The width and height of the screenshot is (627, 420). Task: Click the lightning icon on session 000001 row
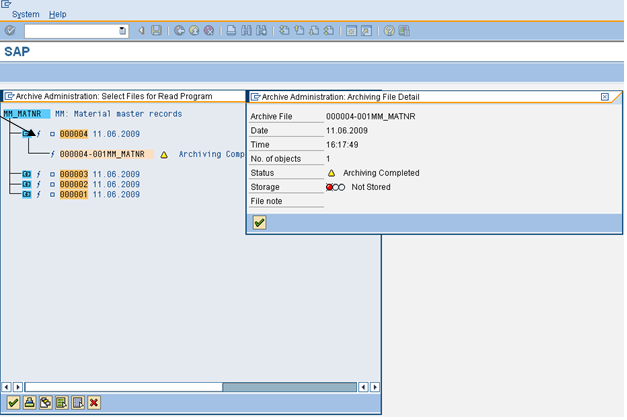(39, 194)
